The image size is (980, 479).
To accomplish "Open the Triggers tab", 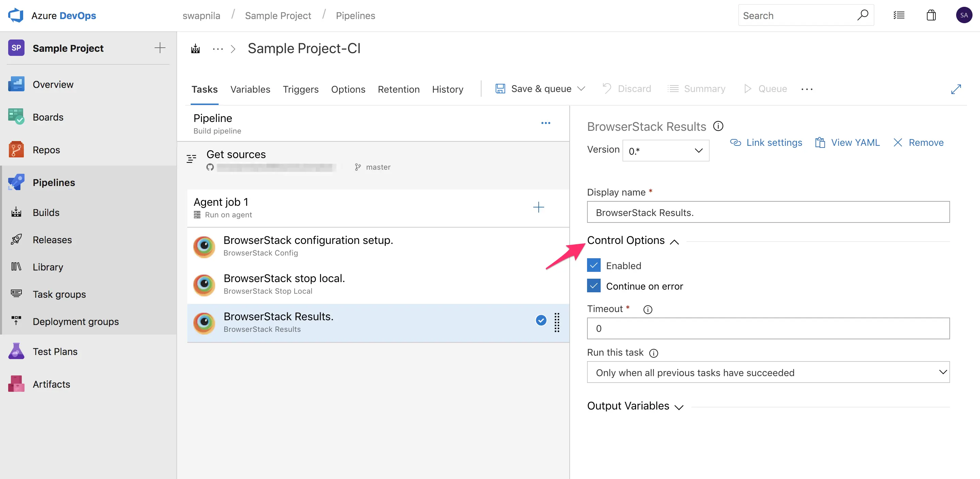I will [300, 89].
